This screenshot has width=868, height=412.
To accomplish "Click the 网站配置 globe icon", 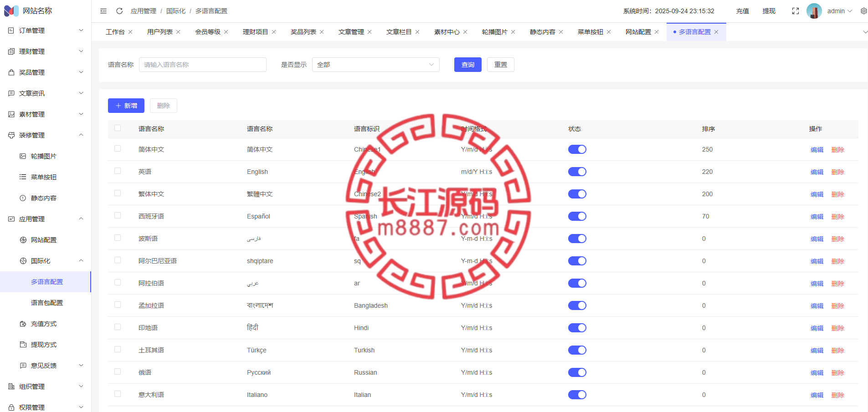I will [23, 240].
